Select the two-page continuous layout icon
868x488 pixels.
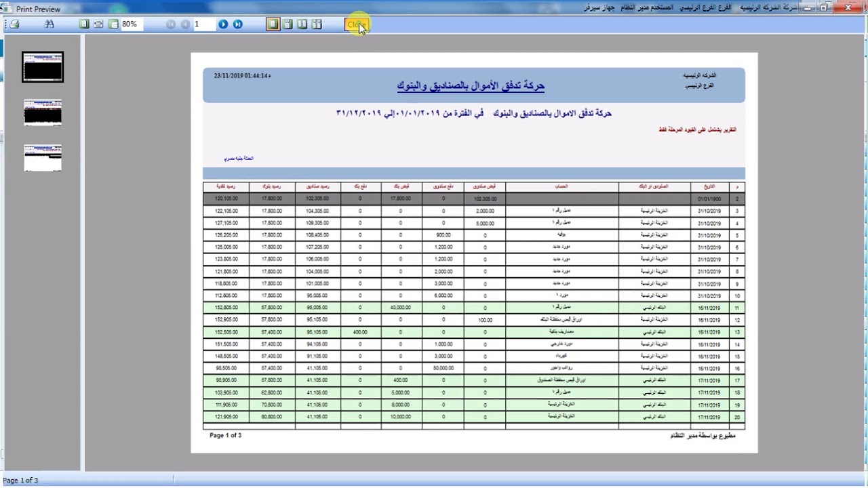coord(317,24)
